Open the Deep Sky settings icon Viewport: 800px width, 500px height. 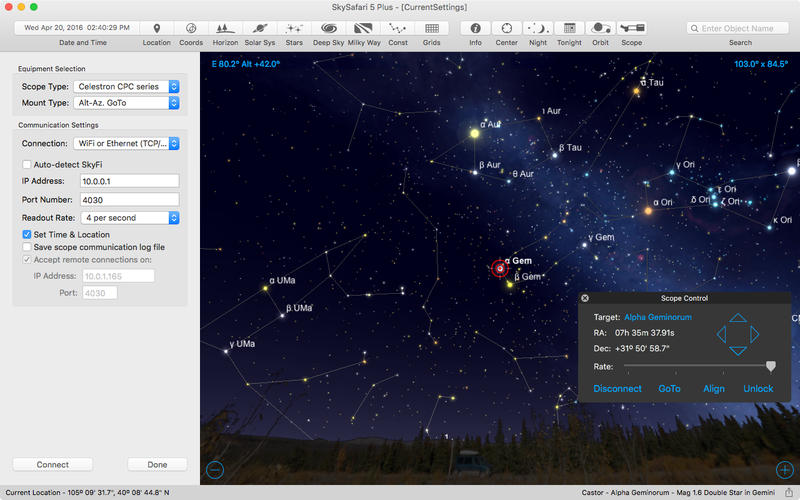[x=329, y=29]
